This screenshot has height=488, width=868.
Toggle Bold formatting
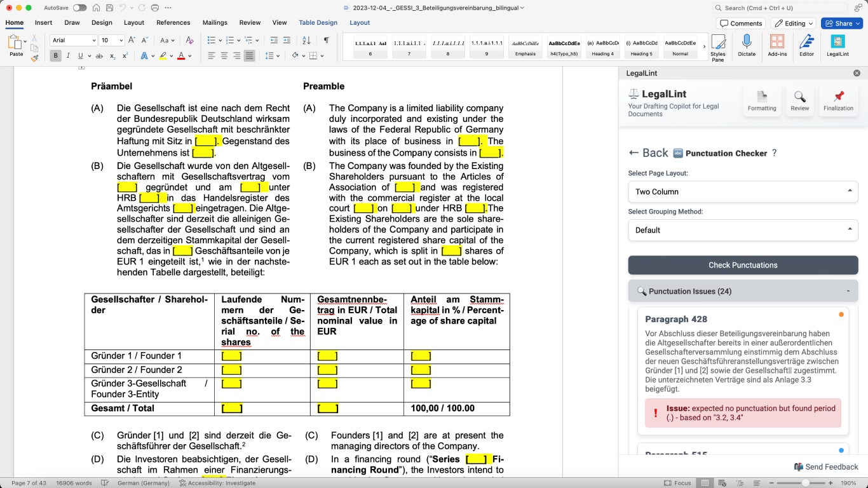point(56,56)
